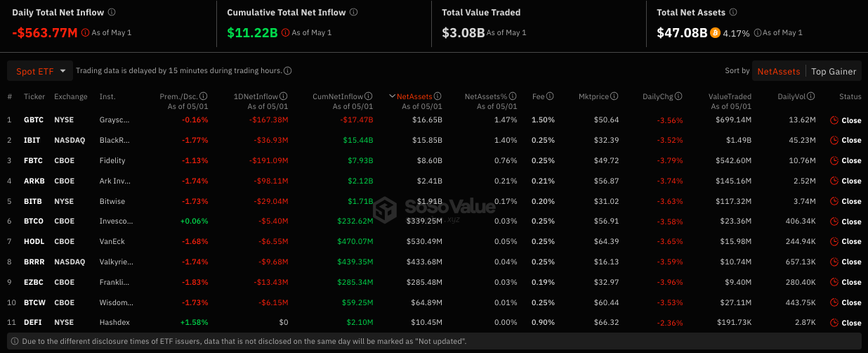Click info icon after trading data delay notice

288,71
